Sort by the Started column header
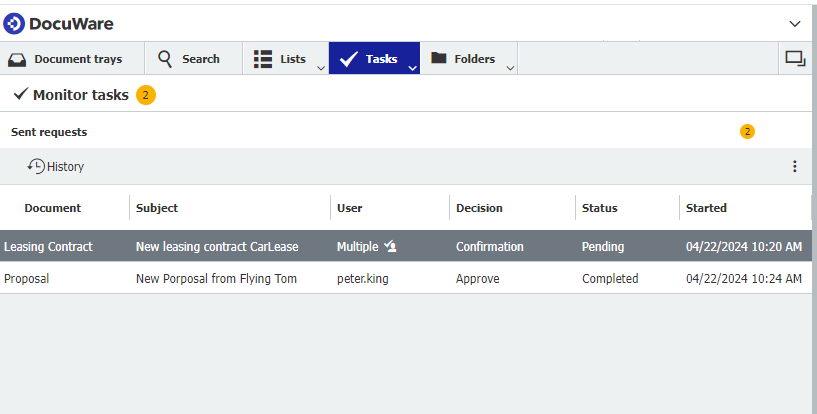This screenshot has height=414, width=817. 706,208
